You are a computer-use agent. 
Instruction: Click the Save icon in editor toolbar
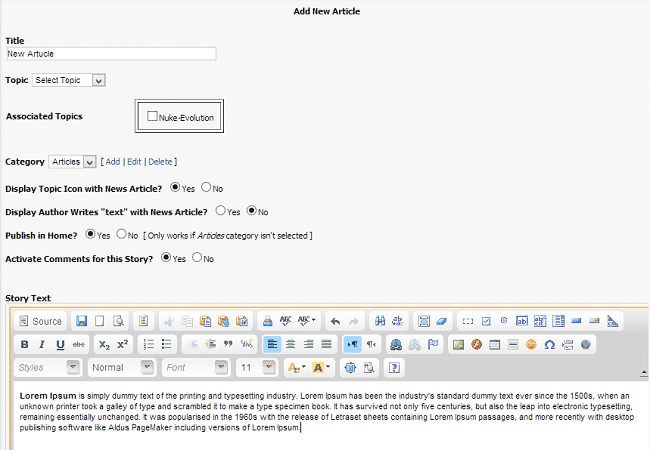[x=82, y=321]
